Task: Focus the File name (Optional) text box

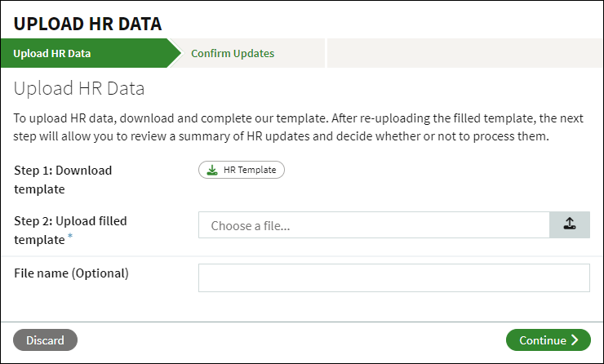Action: [393, 277]
